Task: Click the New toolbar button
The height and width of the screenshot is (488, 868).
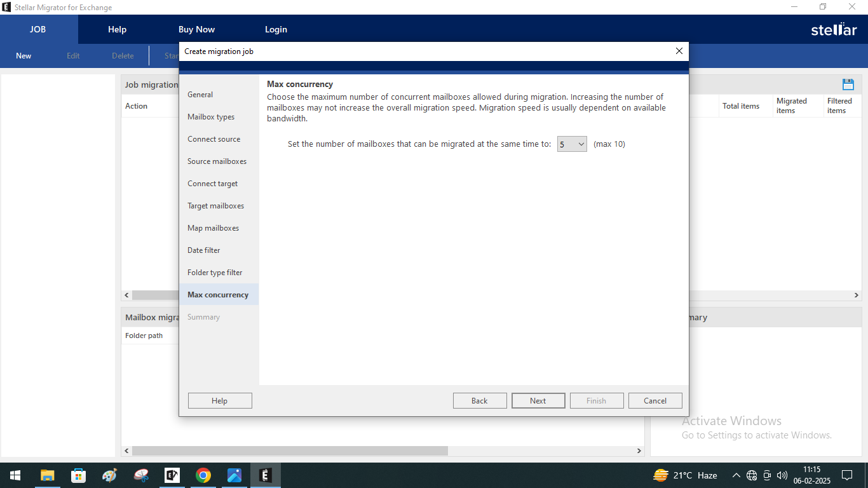Action: [24, 56]
